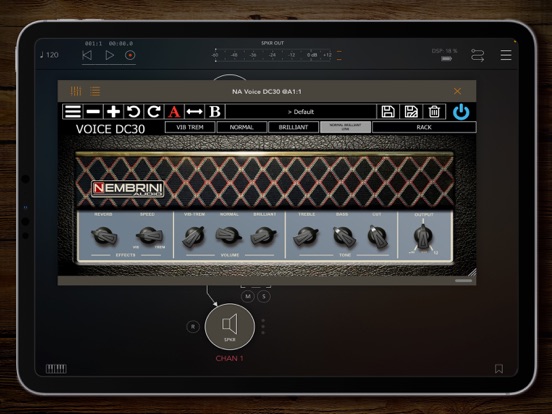Save the current preset

[388, 112]
